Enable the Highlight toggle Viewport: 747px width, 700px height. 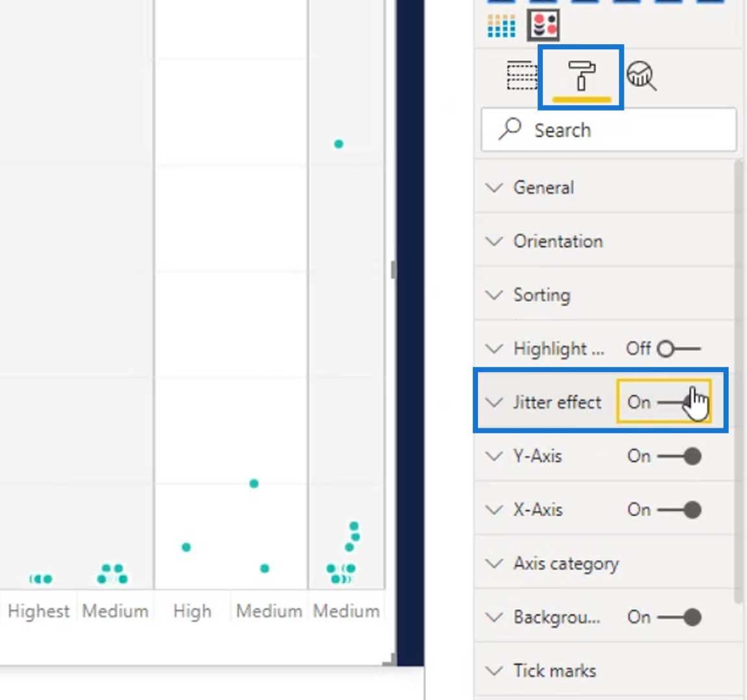click(x=677, y=349)
